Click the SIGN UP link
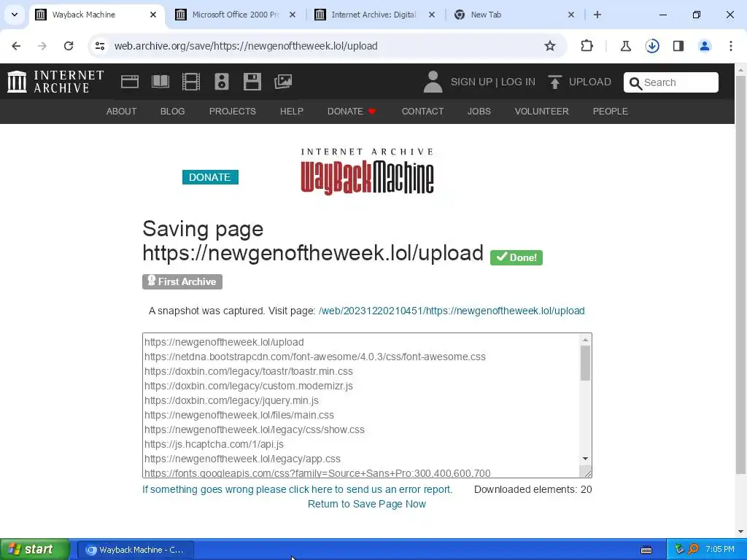This screenshot has width=747, height=560. 471,82
